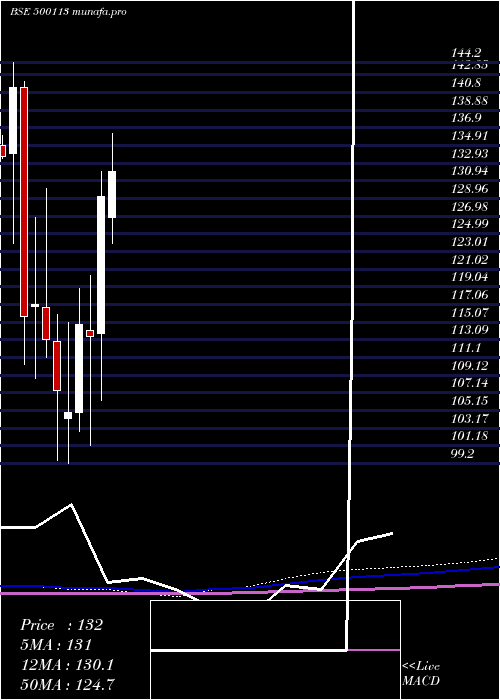Click the 99.2 price axis label

click(x=463, y=454)
